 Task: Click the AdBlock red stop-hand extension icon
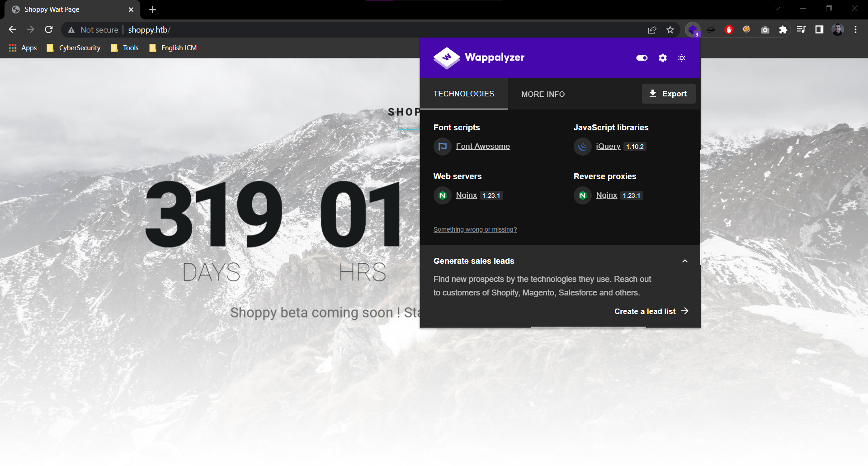(x=729, y=30)
